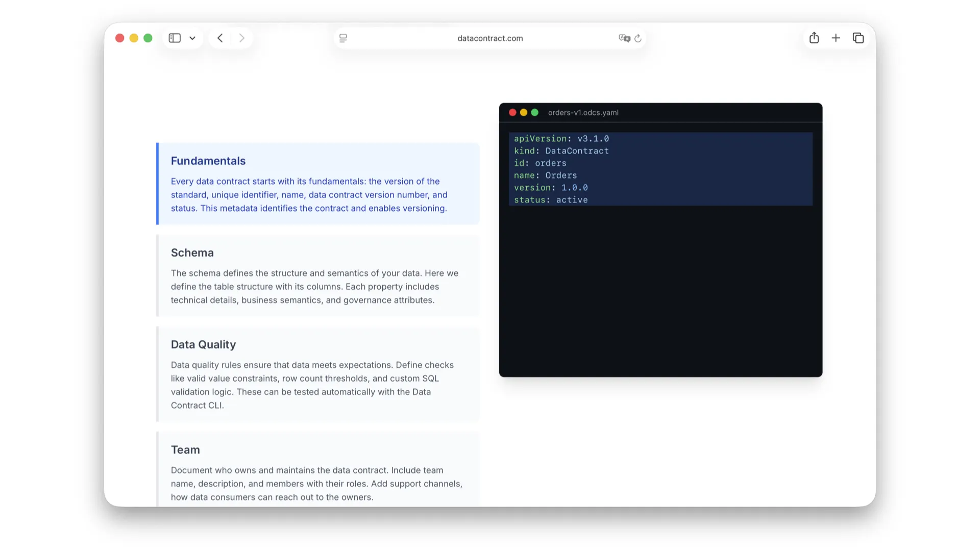Expand the sidebar options chevron dropdown
This screenshot has width=980, height=551.
192,38
